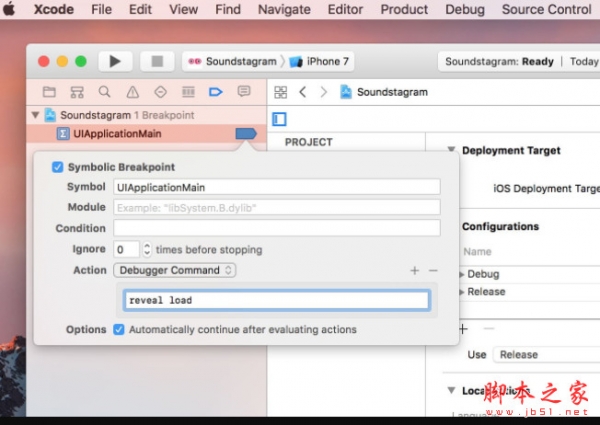Viewport: 600px width, 425px height.
Task: Click Soundstagram in the jump bar
Action: click(384, 92)
